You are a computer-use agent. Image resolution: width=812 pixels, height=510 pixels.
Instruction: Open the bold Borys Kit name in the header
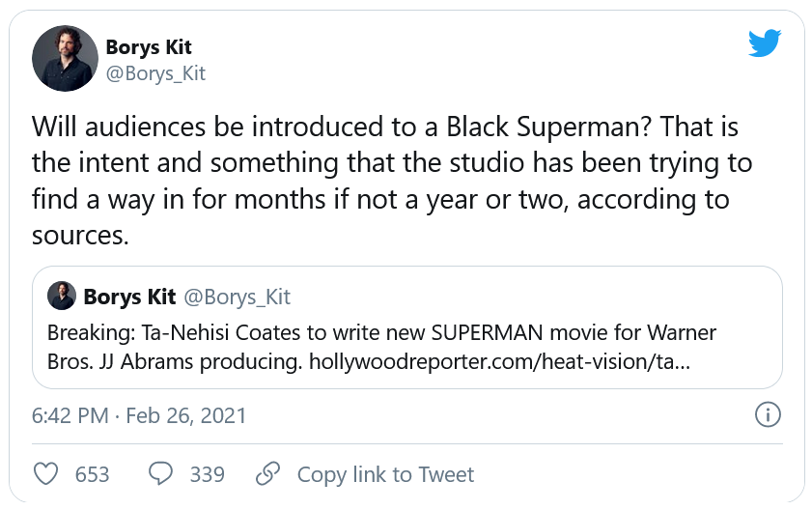tap(147, 47)
